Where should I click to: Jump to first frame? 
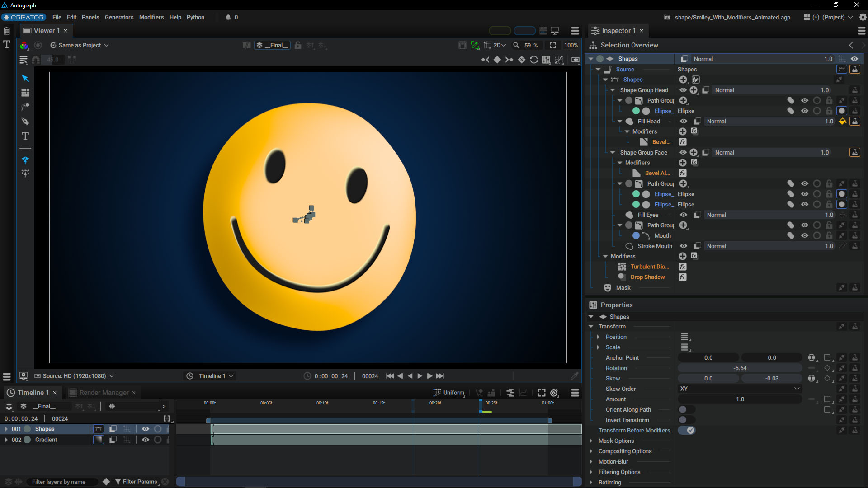(x=390, y=376)
